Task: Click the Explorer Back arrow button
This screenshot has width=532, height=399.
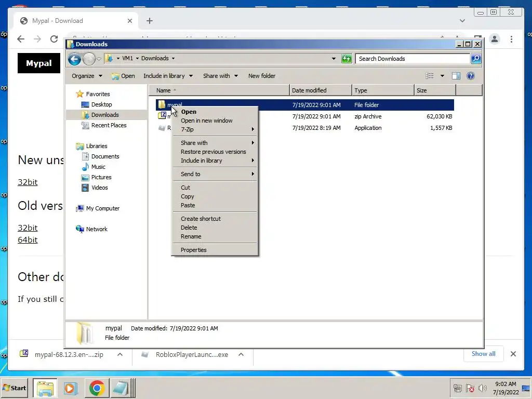Action: (x=74, y=59)
